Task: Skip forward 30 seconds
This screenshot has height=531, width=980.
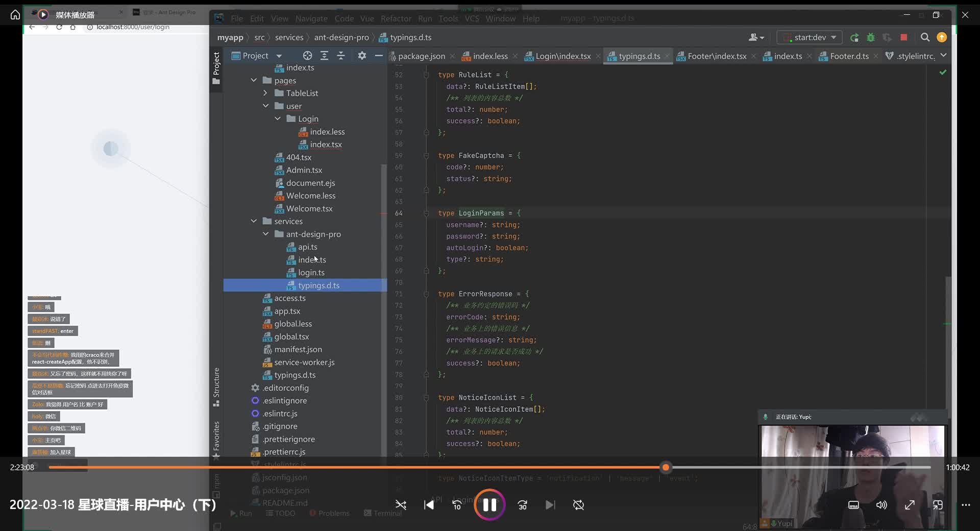Action: point(522,505)
